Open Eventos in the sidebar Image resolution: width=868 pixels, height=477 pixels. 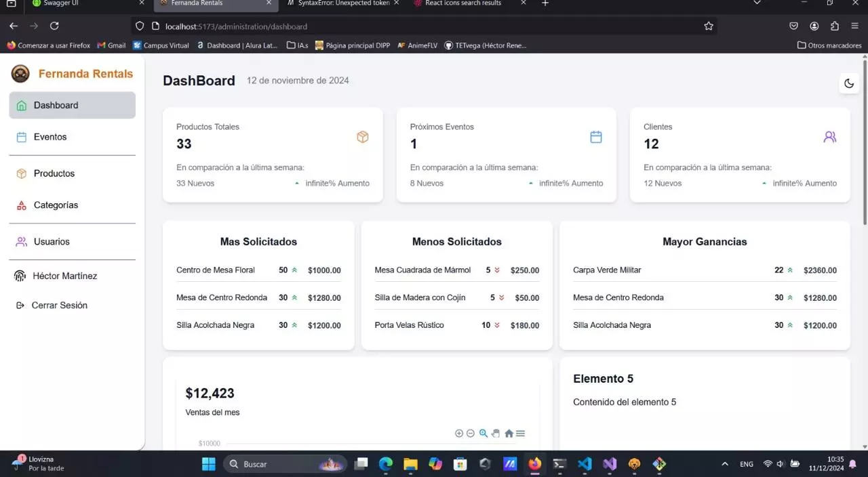coord(50,137)
